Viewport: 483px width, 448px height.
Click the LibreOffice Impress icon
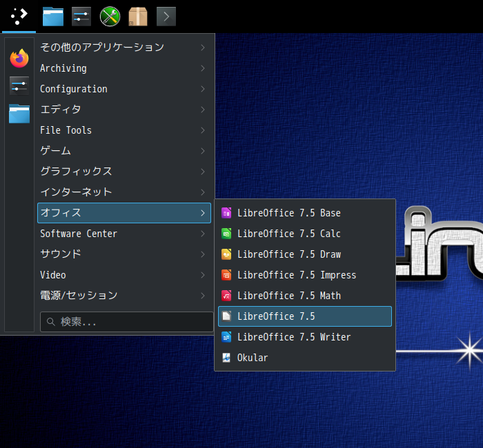coord(226,275)
